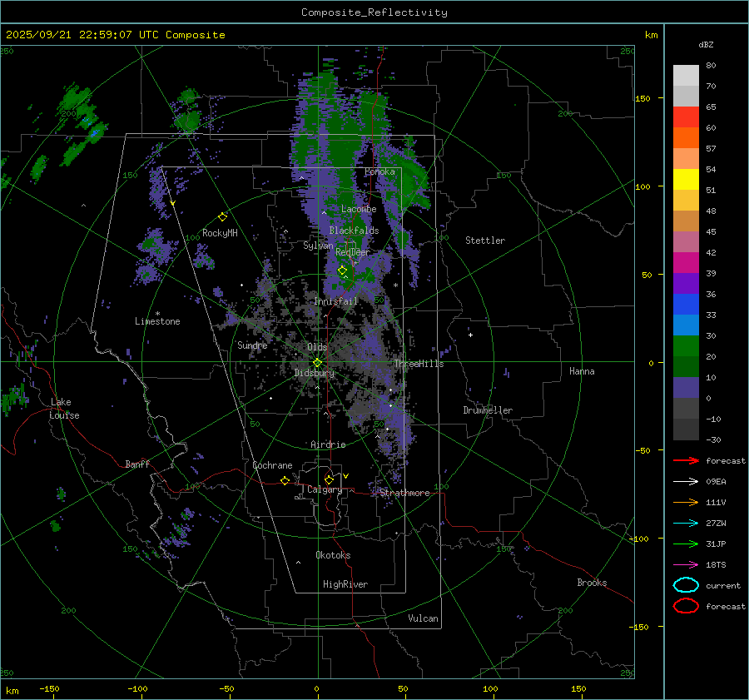Click the red forecast arrow in legend

[686, 460]
